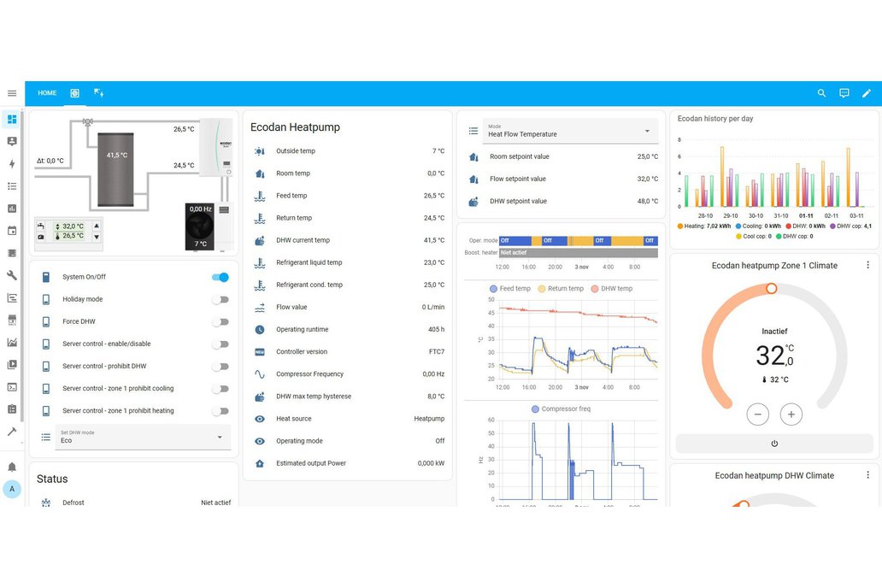
Task: Click the pencil edit dashboard icon
Action: pyautogui.click(x=866, y=93)
